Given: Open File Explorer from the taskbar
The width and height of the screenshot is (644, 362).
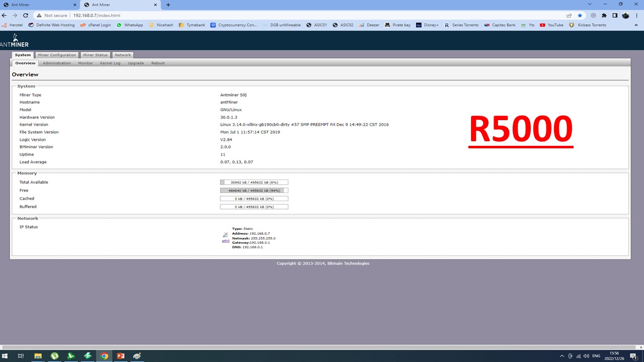Looking at the screenshot, I should [x=38, y=356].
